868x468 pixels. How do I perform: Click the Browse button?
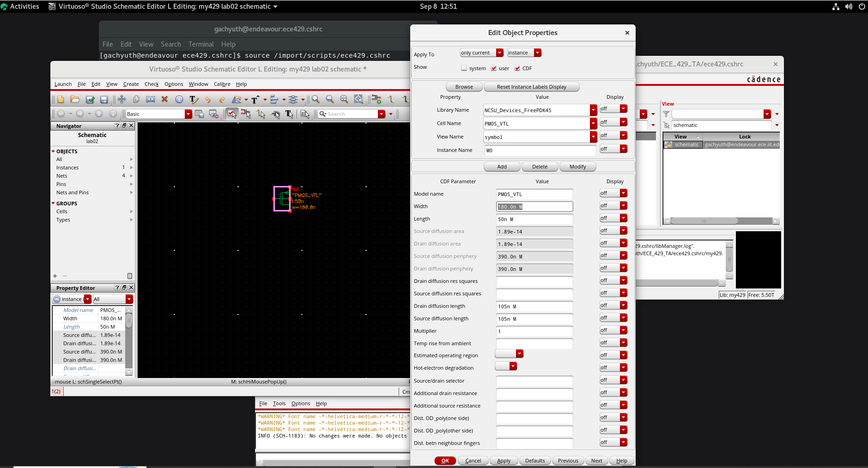coord(464,87)
